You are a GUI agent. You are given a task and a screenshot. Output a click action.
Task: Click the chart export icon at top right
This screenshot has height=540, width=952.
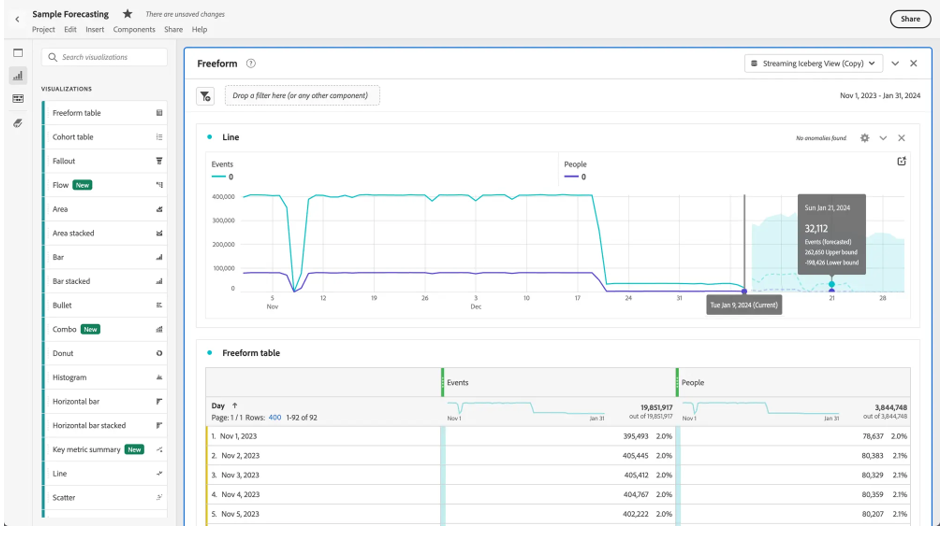(902, 161)
